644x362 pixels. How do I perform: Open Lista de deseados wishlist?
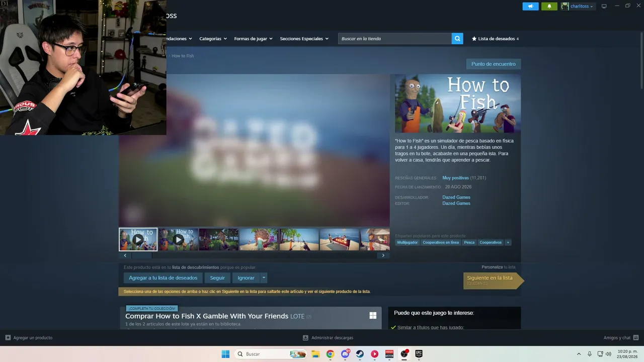[x=495, y=39]
